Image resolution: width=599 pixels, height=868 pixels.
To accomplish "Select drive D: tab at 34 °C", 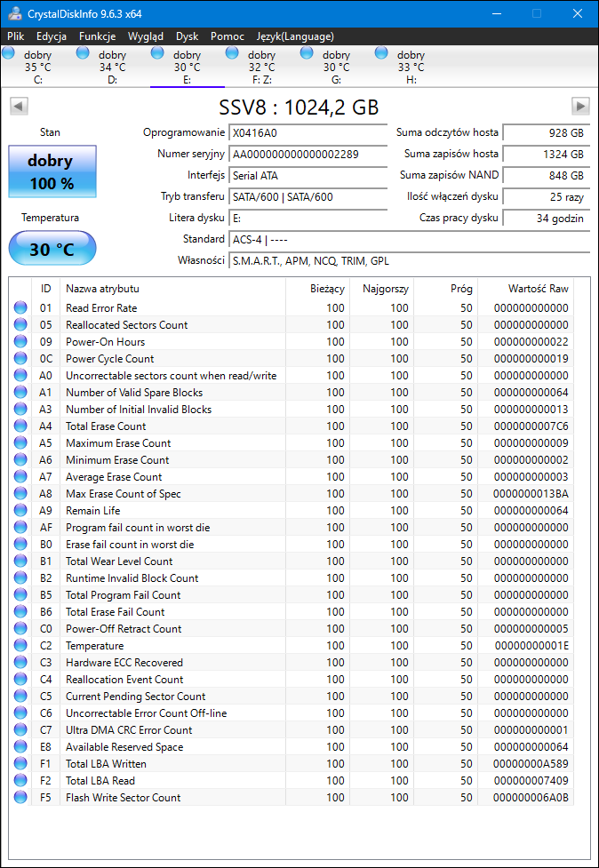I will click(x=112, y=67).
